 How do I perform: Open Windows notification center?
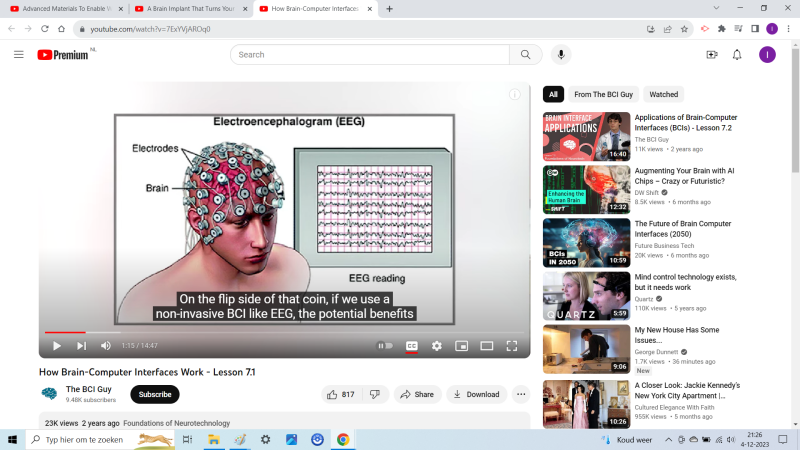783,439
